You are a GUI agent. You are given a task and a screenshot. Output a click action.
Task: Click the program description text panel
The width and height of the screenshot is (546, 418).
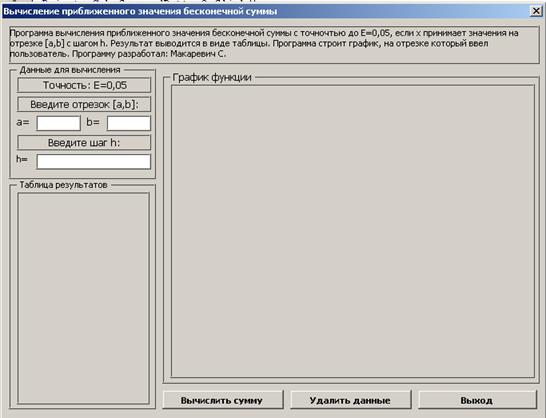[x=274, y=45]
